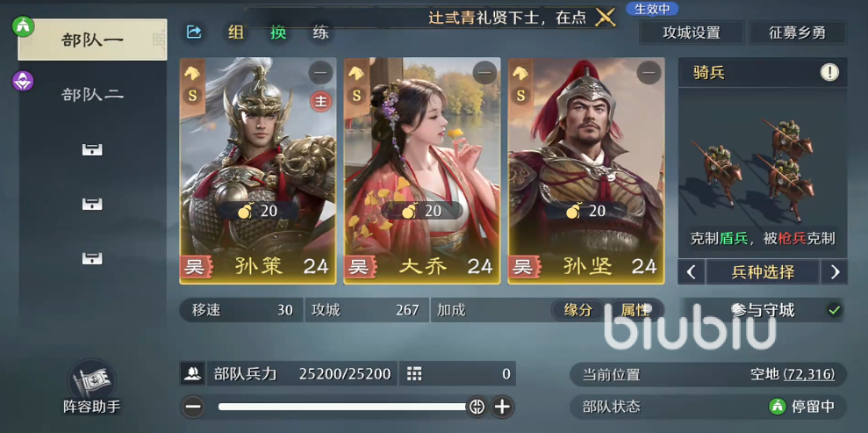The width and height of the screenshot is (868, 433).
Task: Toggle 缘分 bonus view
Action: click(x=577, y=310)
